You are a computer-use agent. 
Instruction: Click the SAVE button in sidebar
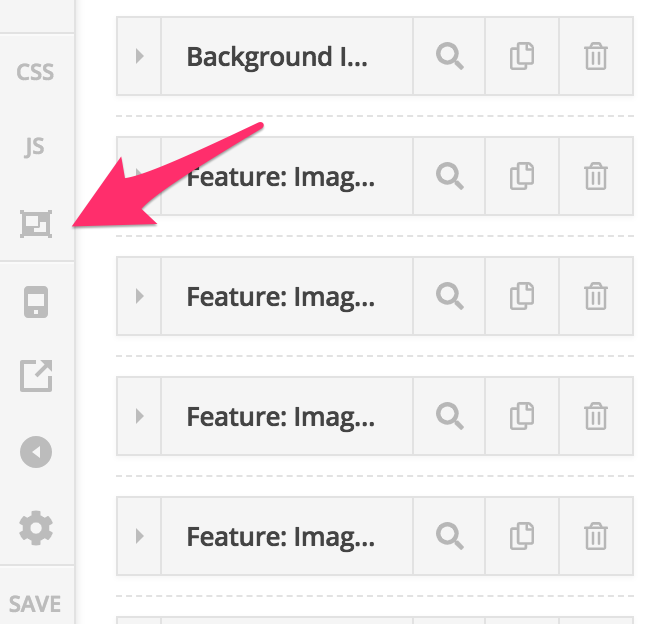point(35,604)
